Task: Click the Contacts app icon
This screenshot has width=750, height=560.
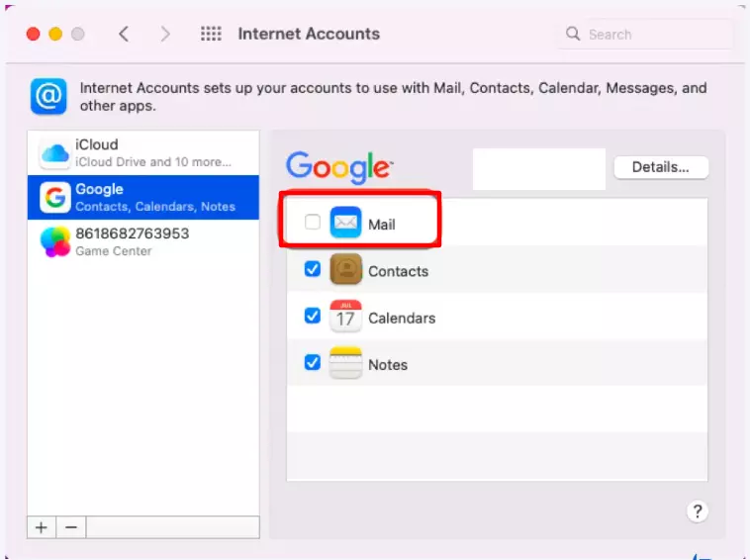Action: [345, 269]
